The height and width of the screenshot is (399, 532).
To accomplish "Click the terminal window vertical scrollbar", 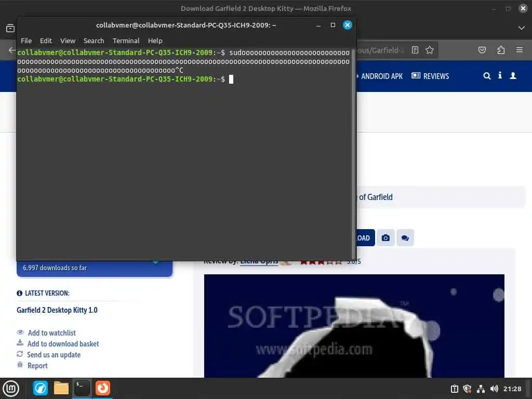I will pos(353,154).
